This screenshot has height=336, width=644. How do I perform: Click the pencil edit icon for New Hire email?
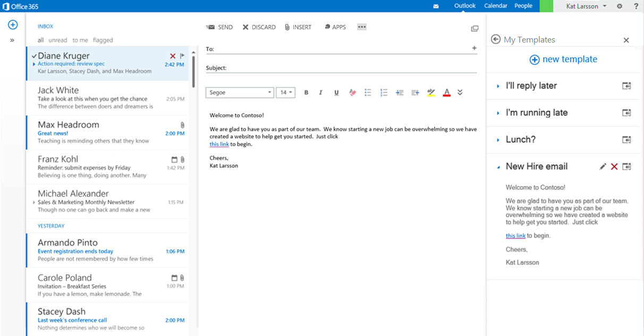(x=603, y=166)
